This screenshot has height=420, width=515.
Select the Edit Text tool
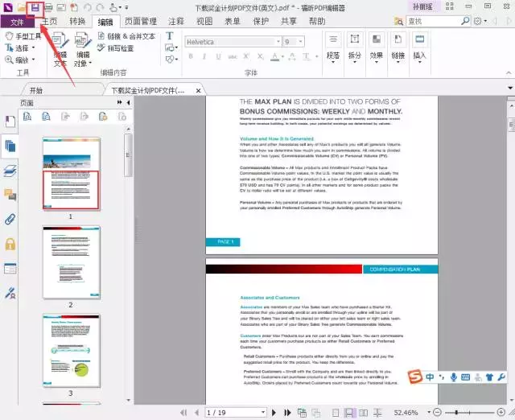[60, 49]
